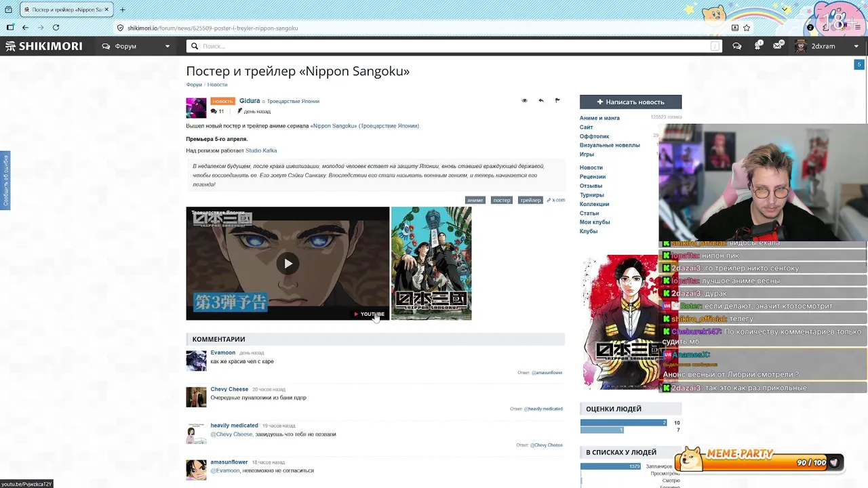Open author Gidura's avatar

[196, 108]
